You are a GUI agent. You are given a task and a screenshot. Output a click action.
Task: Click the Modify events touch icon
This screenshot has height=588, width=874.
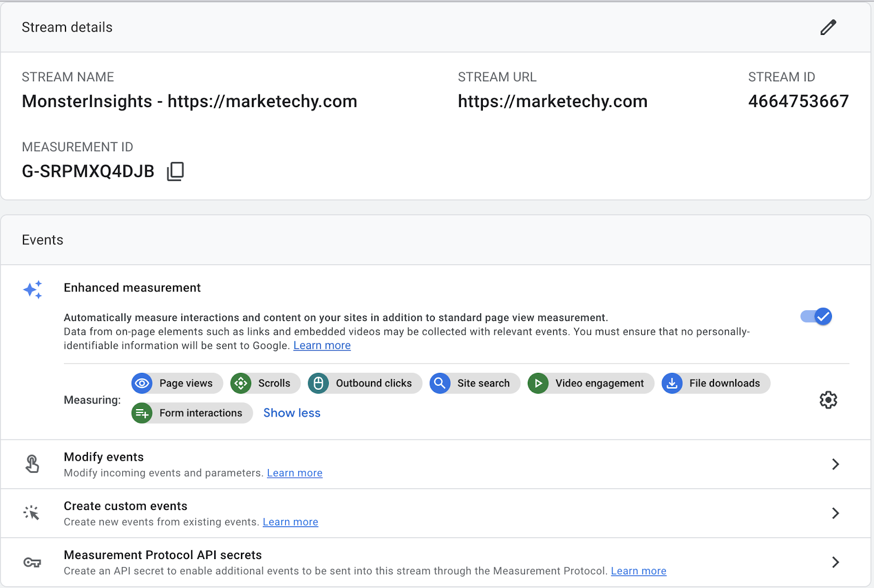pos(32,464)
